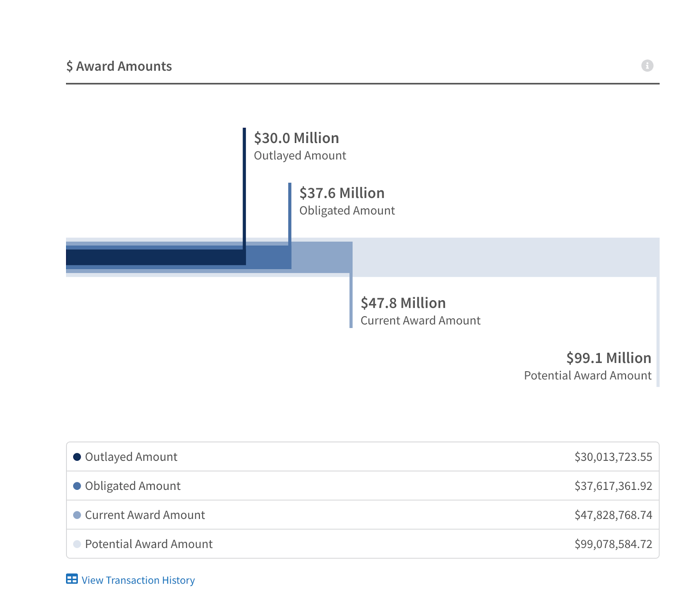This screenshot has height=616, width=673.
Task: Click the blue Obligated Amount legend dot
Action: click(x=77, y=486)
